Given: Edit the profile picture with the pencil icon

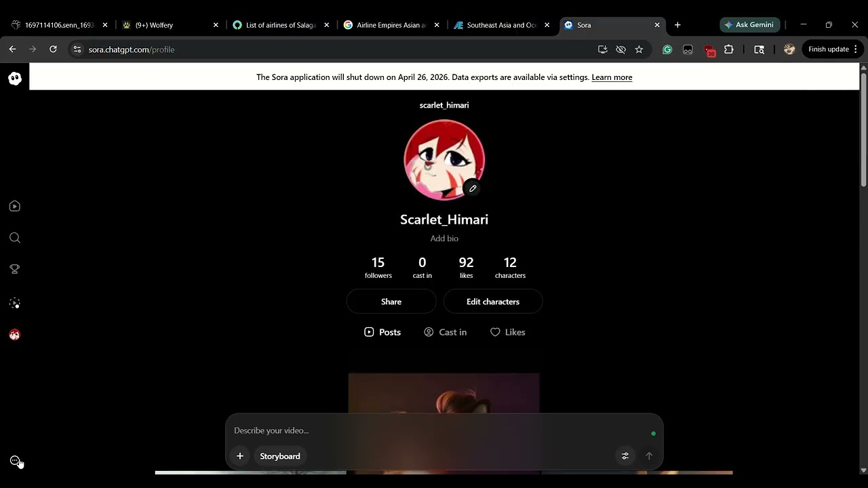Looking at the screenshot, I should pyautogui.click(x=473, y=188).
